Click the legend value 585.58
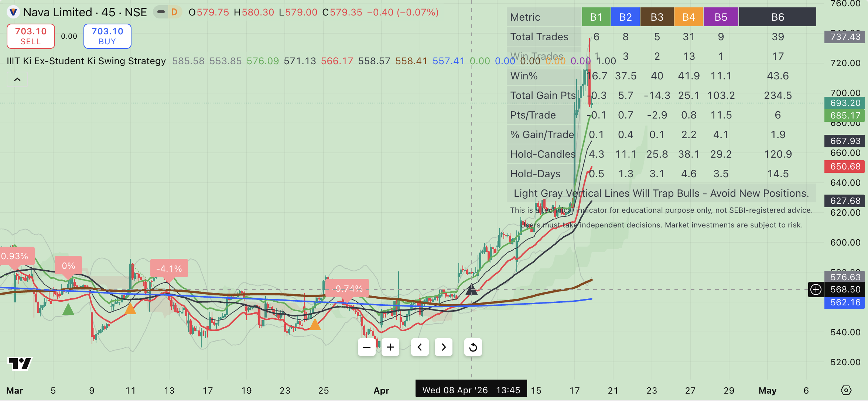This screenshot has height=401, width=868. (x=188, y=61)
